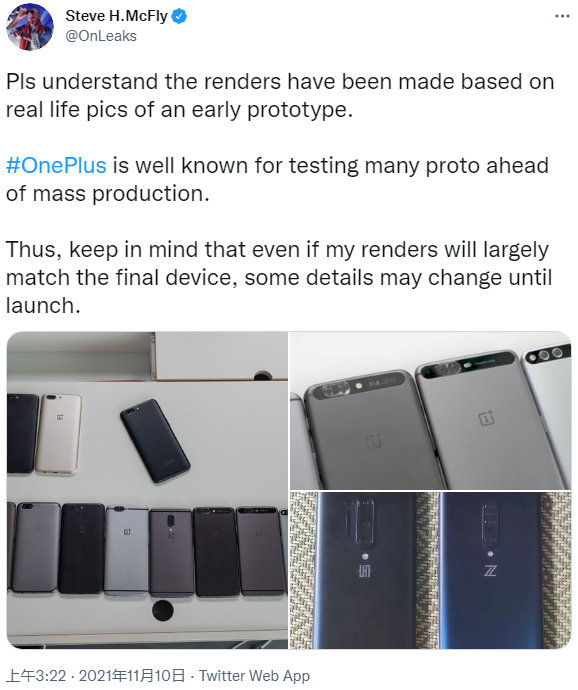Click the gold OnePlus phone in left photo

coord(59,434)
